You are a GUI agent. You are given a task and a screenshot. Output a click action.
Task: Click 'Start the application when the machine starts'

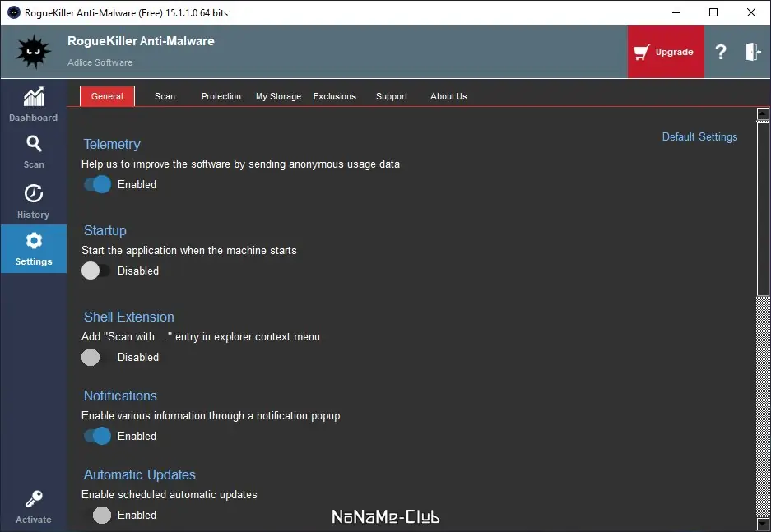[x=189, y=251]
